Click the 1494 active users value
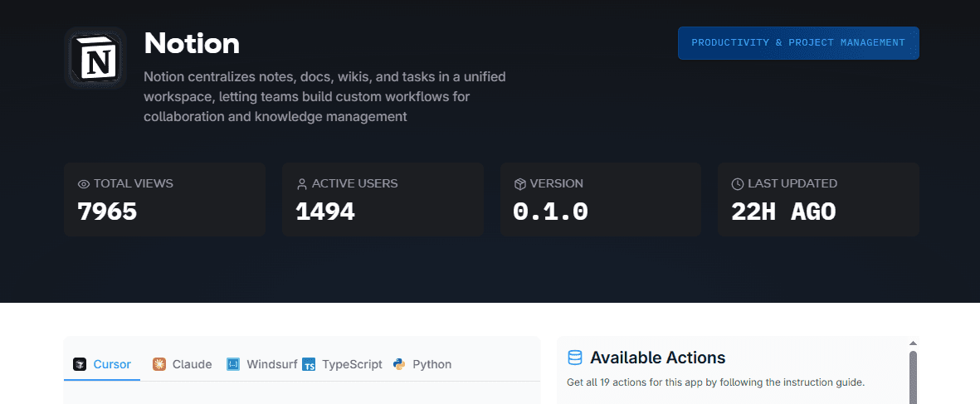Viewport: 980px width, 404px height. (325, 212)
